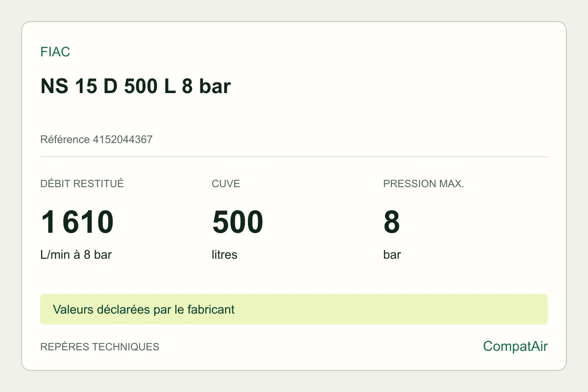Image resolution: width=588 pixels, height=392 pixels.
Task: Select the 500 tank capacity value
Action: click(x=238, y=222)
